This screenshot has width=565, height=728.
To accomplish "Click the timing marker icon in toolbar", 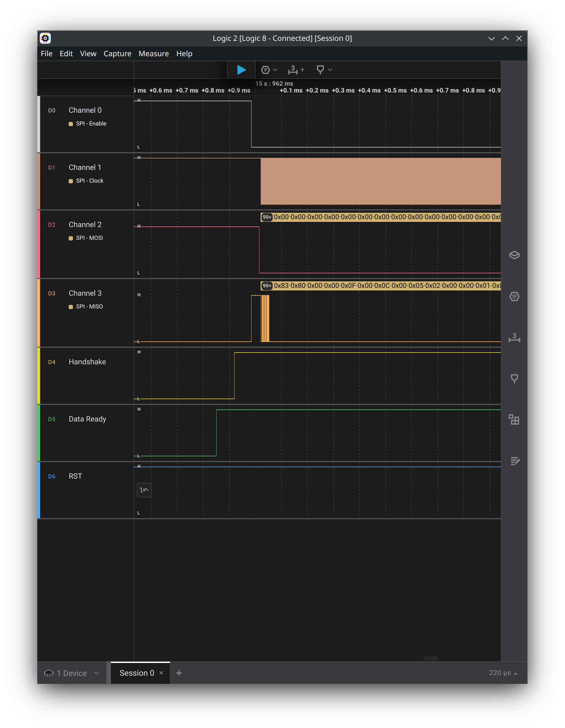I will [x=320, y=70].
